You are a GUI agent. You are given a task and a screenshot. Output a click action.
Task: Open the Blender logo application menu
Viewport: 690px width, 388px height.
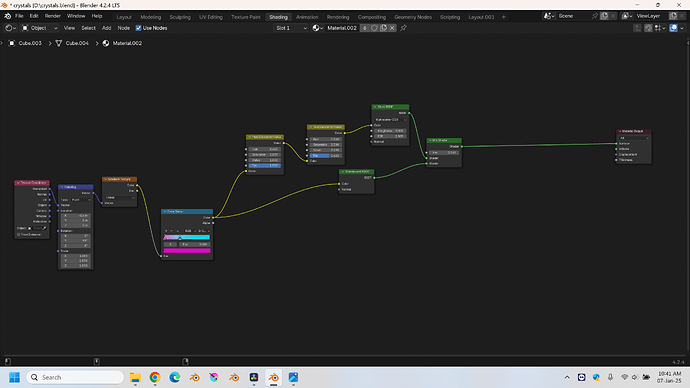(x=7, y=16)
